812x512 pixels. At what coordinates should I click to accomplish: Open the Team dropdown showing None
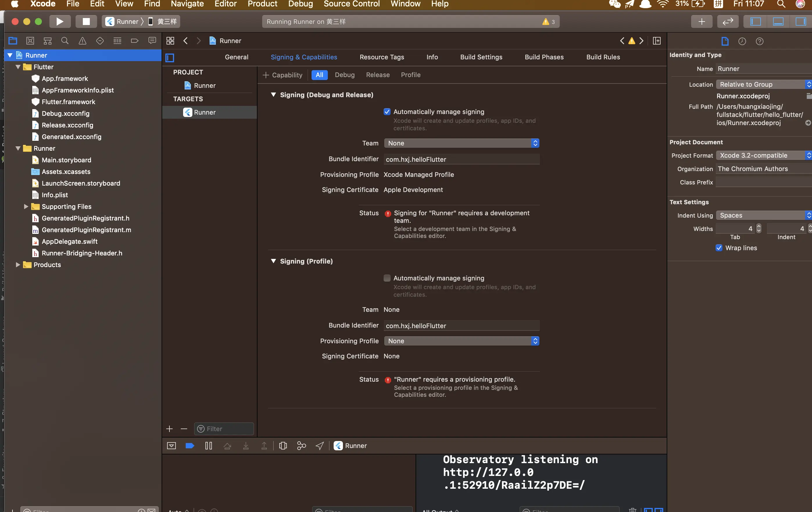[461, 143]
